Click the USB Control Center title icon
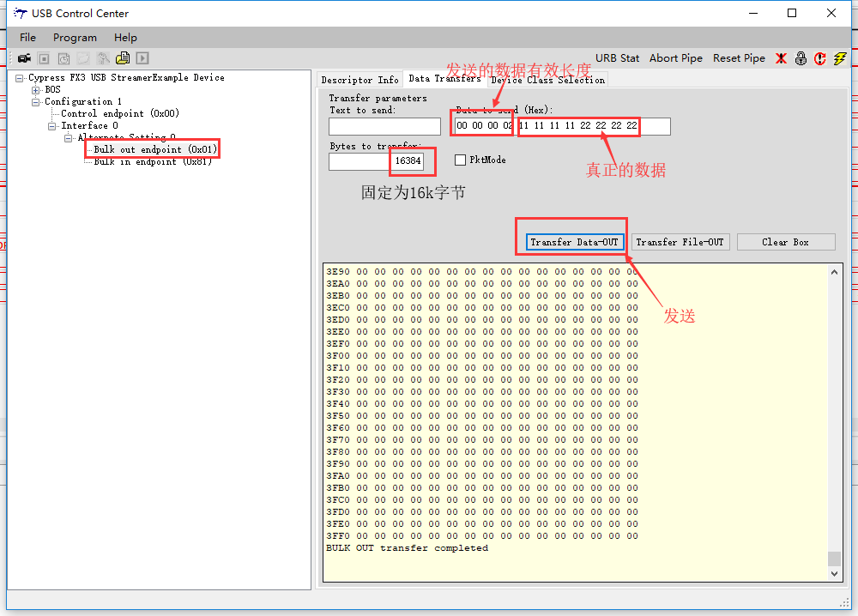This screenshot has width=858, height=616. pos(21,13)
